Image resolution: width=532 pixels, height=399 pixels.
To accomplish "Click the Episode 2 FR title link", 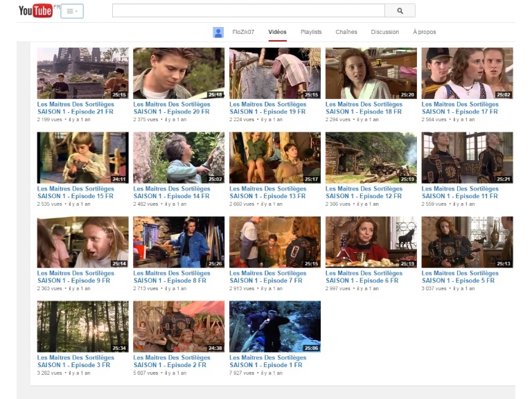I will coord(172,362).
